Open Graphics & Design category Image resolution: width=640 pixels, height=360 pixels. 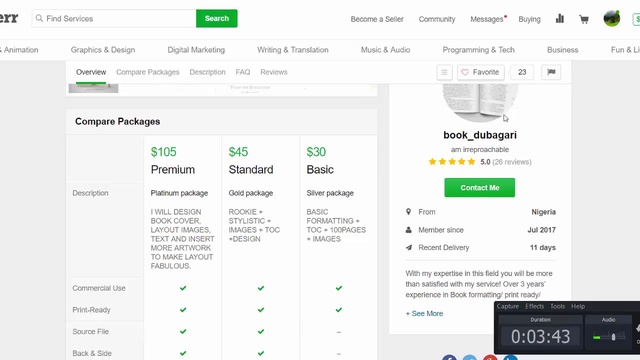coord(103,50)
